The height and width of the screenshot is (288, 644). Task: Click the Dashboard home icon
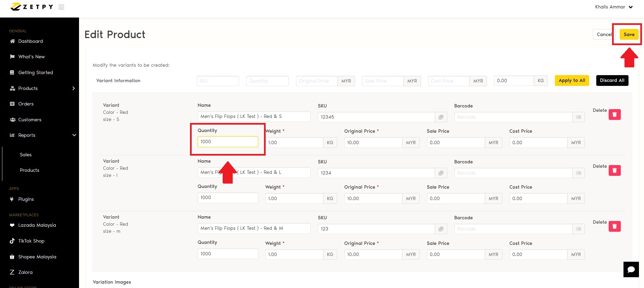click(x=12, y=41)
